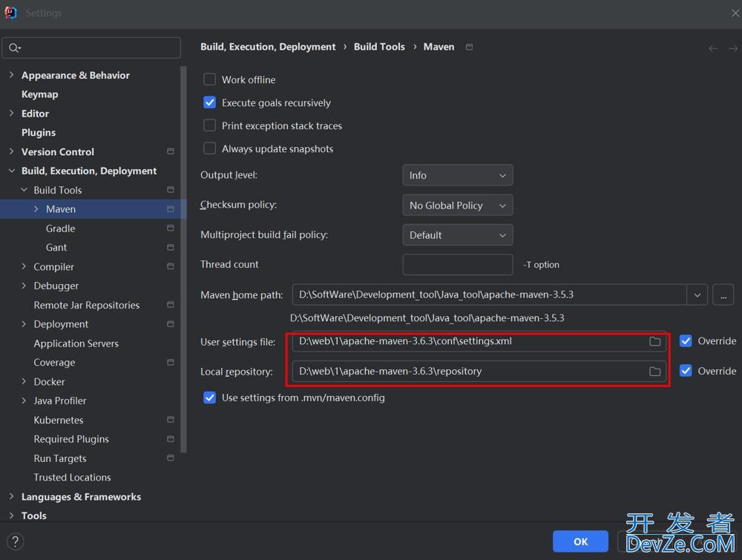
Task: Open the Checksum policy dropdown
Action: click(x=457, y=205)
